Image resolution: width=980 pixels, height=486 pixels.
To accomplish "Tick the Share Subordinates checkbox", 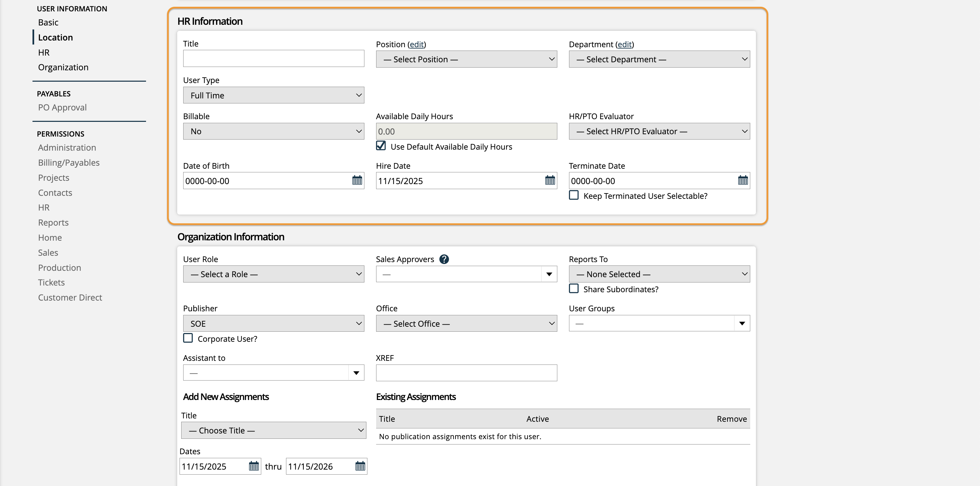I will pyautogui.click(x=574, y=289).
